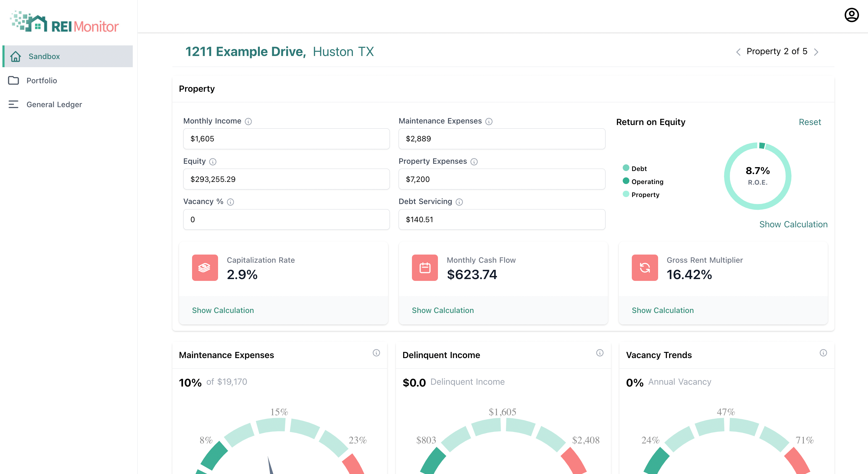Screen dimensions: 868x474
Task: Go to the next property with the right chevron
Action: [816, 52]
